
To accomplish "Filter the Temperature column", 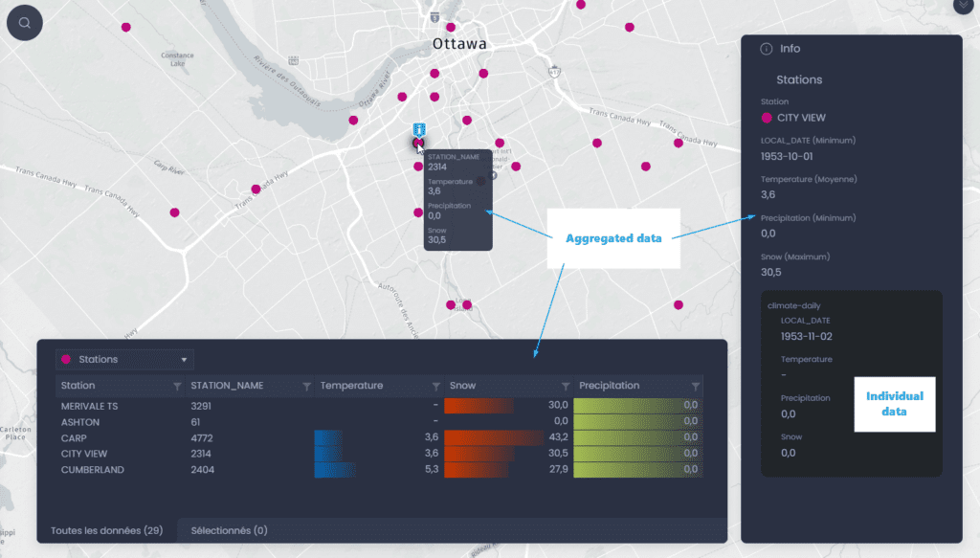I will [435, 386].
